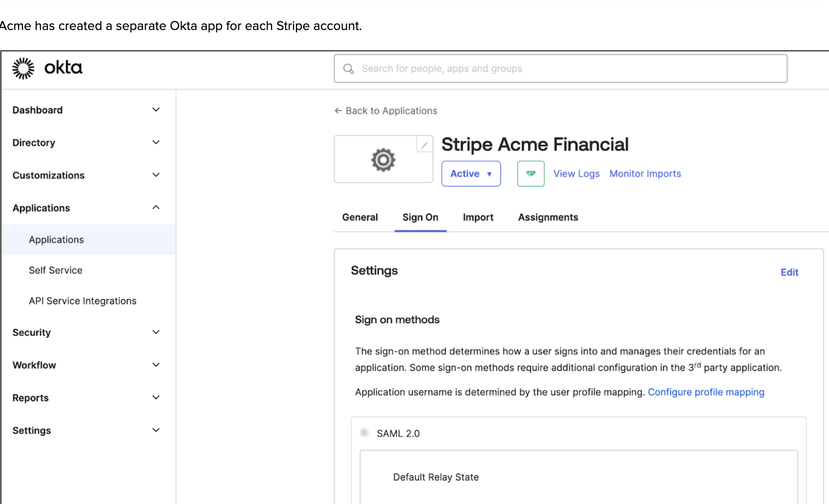The width and height of the screenshot is (829, 504).
Task: Click the Settings panel heading
Action: (x=374, y=270)
